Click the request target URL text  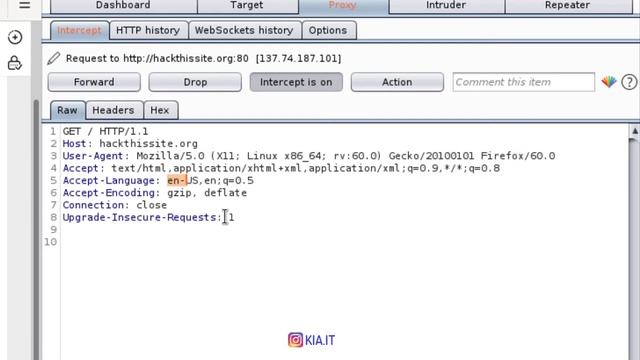pyautogui.click(x=186, y=58)
